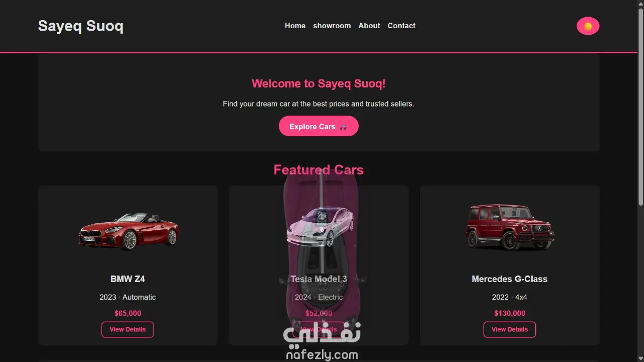Click the Sayeq Suoq site logo

pyautogui.click(x=80, y=26)
